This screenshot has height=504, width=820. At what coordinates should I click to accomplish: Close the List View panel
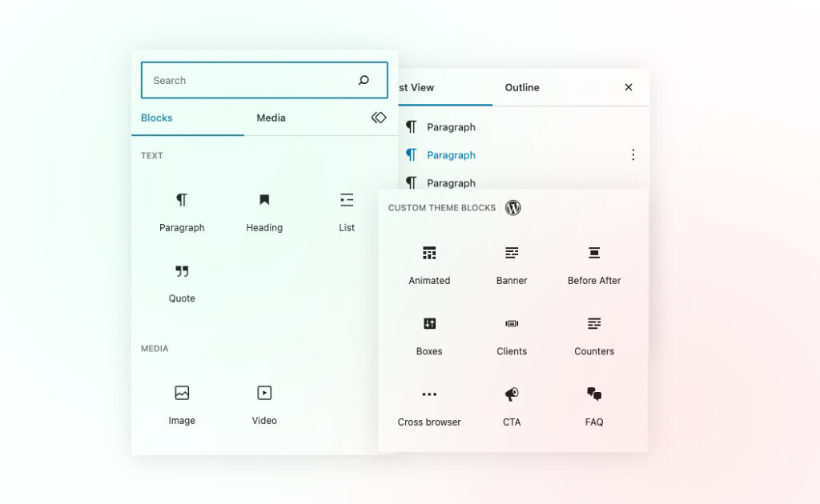629,87
